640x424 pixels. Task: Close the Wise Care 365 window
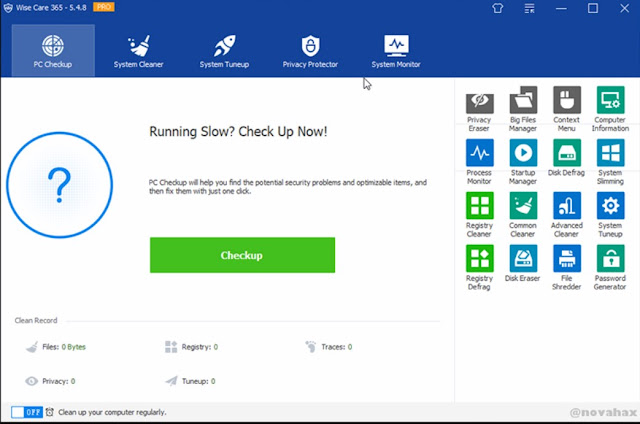tap(624, 8)
